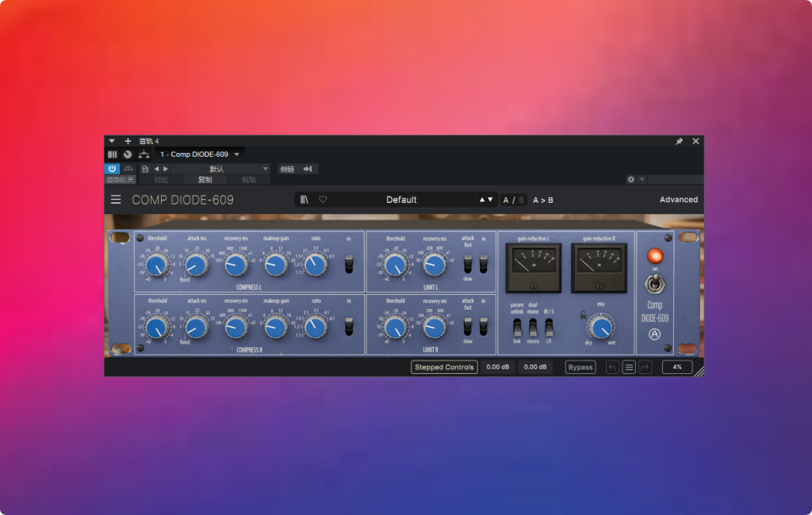Open the 4% CPU meter box
Image resolution: width=812 pixels, height=515 pixels.
coord(677,367)
